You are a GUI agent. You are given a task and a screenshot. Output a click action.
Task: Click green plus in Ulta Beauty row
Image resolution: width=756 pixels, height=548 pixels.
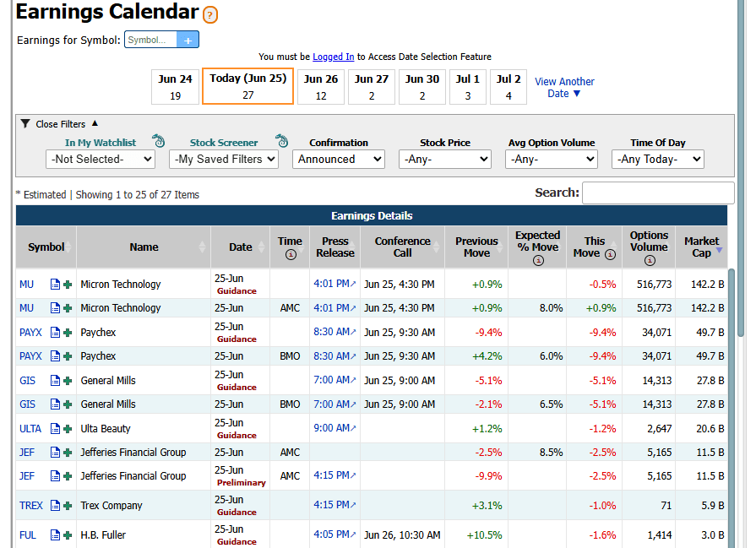tap(68, 429)
